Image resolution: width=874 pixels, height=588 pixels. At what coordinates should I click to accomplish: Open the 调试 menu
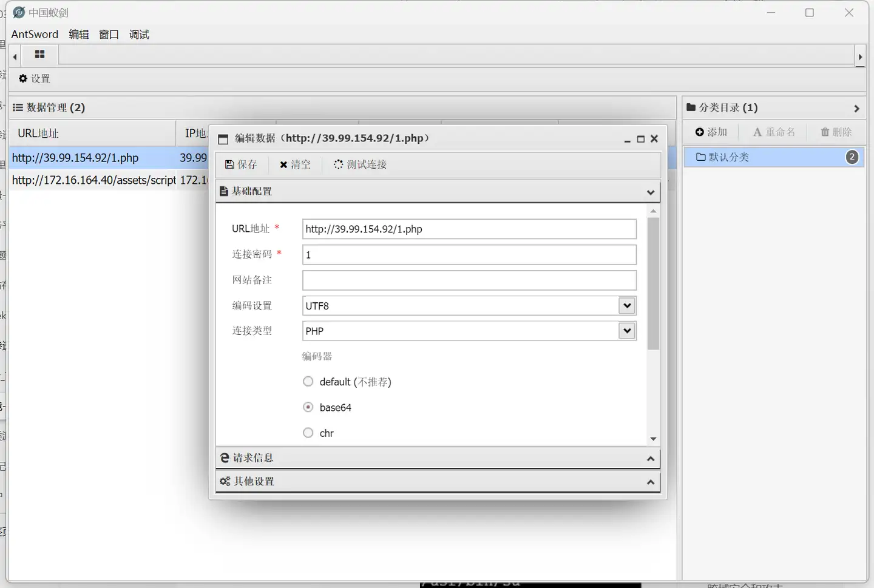[139, 34]
